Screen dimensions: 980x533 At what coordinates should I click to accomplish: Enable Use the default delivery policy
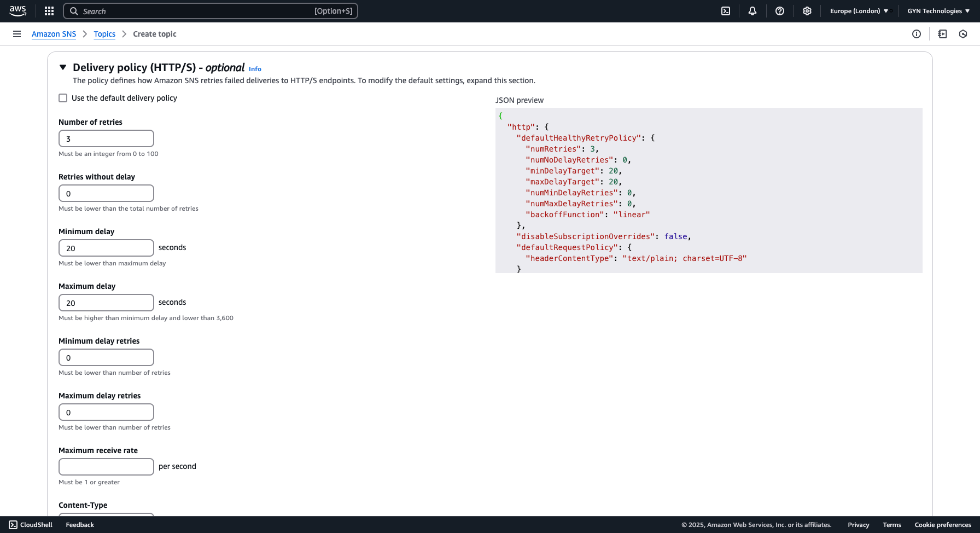click(x=63, y=98)
